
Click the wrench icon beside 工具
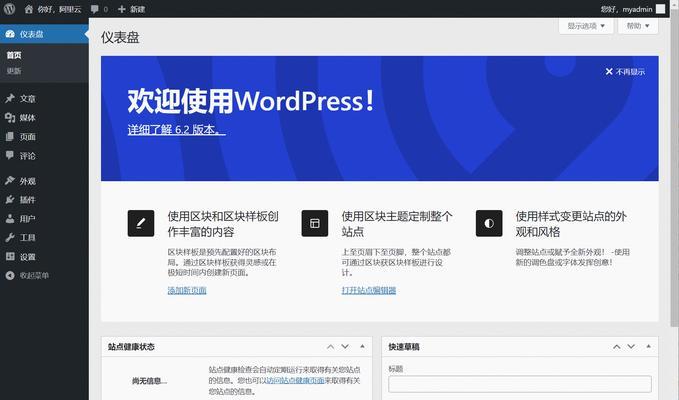click(x=10, y=237)
